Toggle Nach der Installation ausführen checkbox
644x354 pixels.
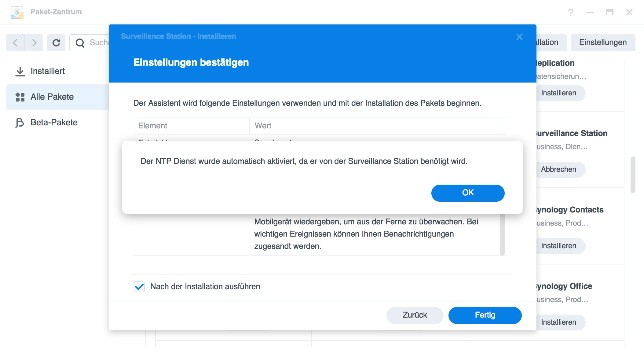coord(139,287)
